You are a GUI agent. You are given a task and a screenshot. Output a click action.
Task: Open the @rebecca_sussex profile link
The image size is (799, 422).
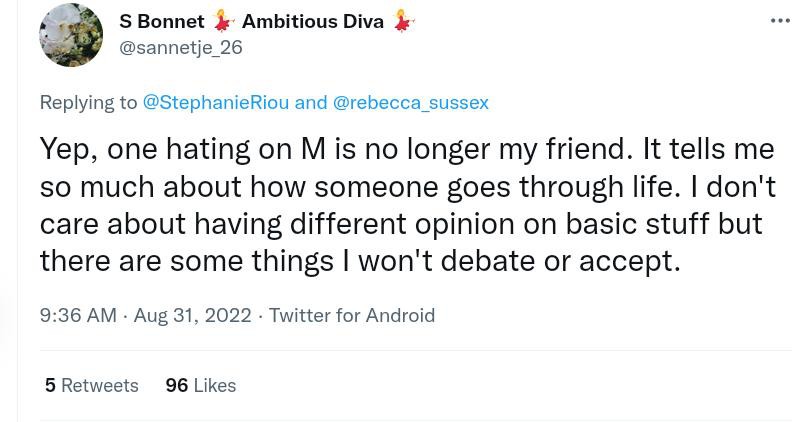click(410, 102)
